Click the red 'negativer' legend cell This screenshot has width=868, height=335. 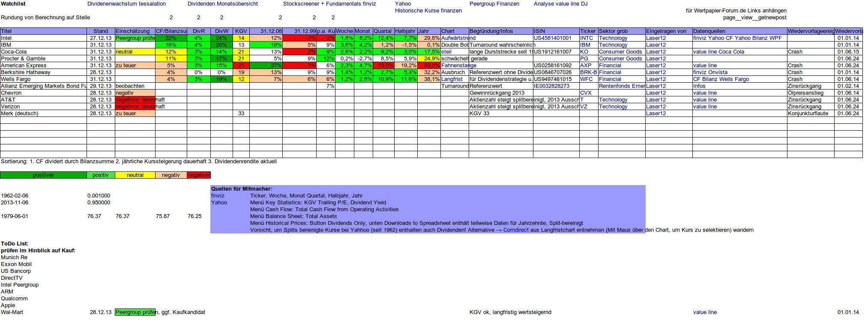[x=199, y=175]
